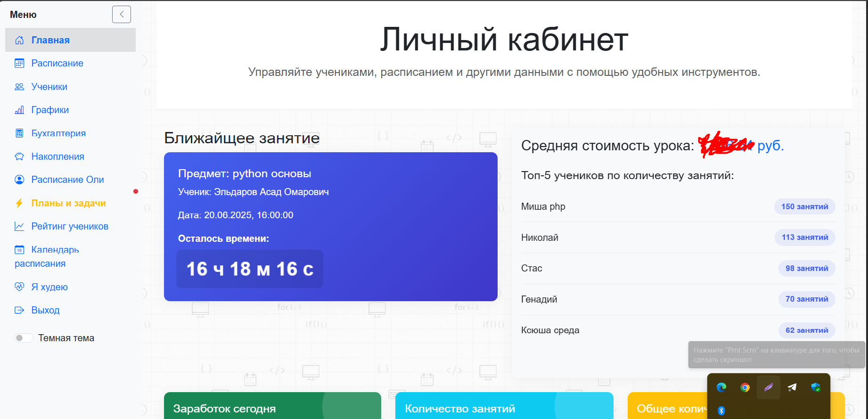The width and height of the screenshot is (868, 419).
Task: Open the Графики menu item
Action: (x=70, y=110)
